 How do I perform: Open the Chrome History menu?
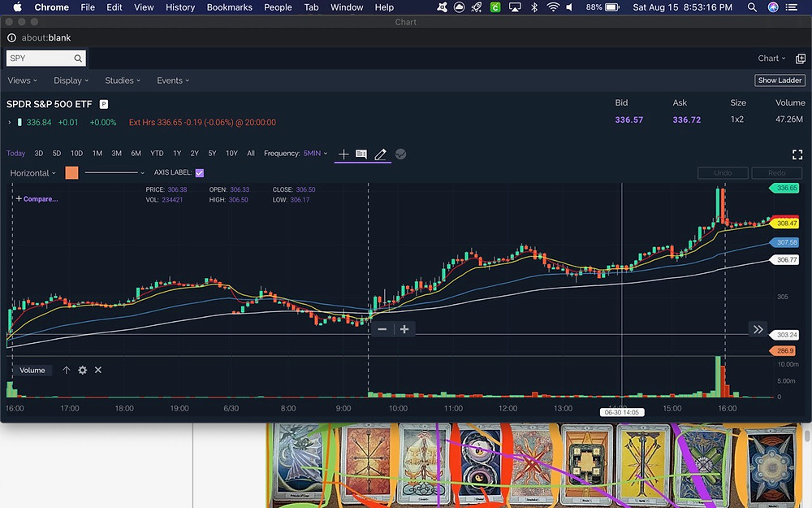(179, 7)
